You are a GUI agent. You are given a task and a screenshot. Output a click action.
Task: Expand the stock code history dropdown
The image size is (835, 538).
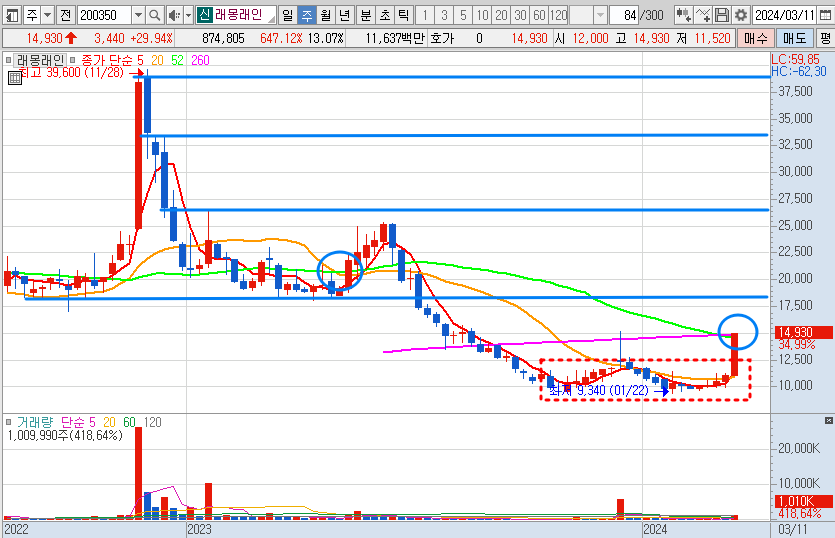pyautogui.click(x=138, y=15)
